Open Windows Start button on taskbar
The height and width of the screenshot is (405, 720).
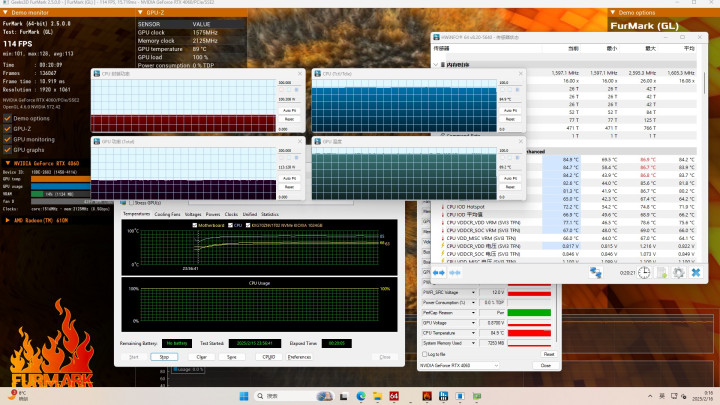pos(244,396)
